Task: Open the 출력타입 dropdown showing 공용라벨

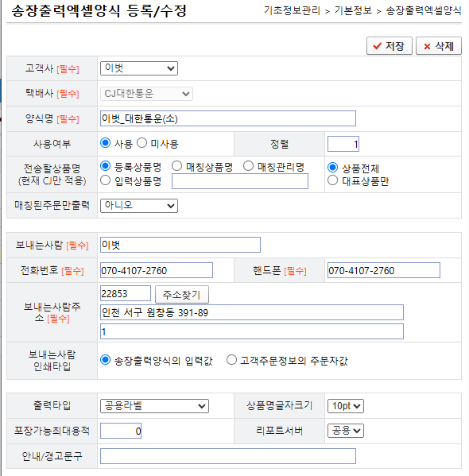Action: 154,406
